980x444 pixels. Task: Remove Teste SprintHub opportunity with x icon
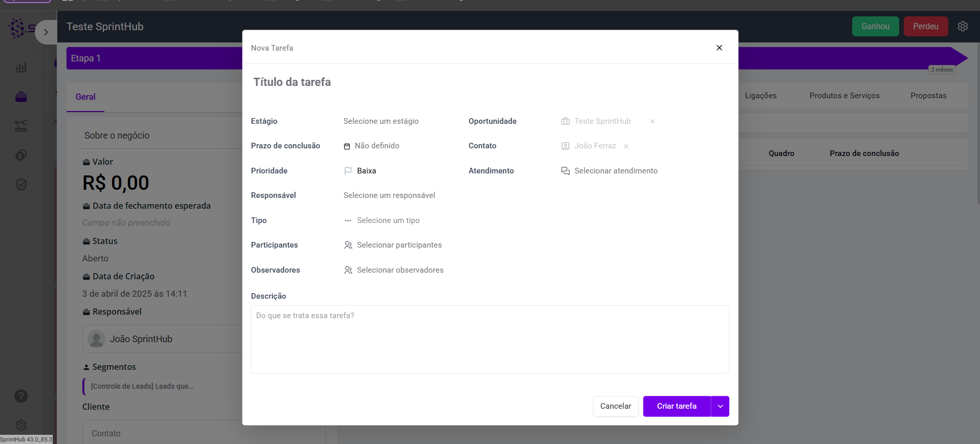pos(652,122)
